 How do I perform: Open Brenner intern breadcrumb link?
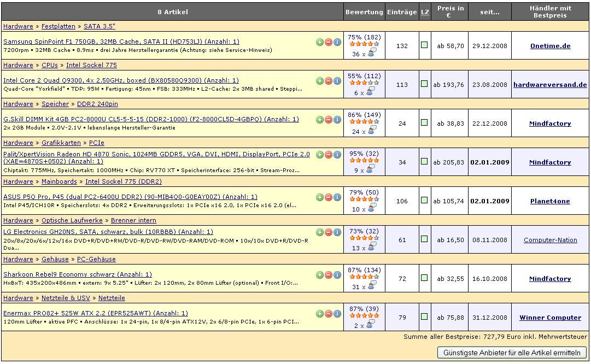point(133,220)
